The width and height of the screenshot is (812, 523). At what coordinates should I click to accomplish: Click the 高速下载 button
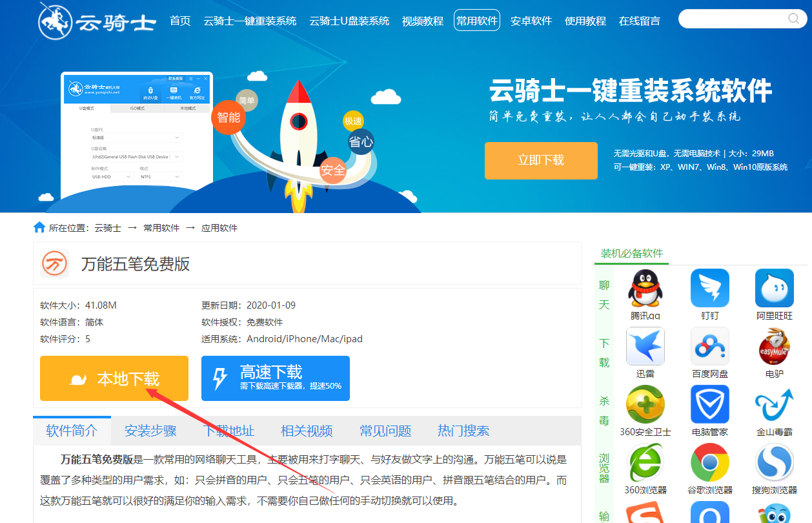[x=276, y=378]
